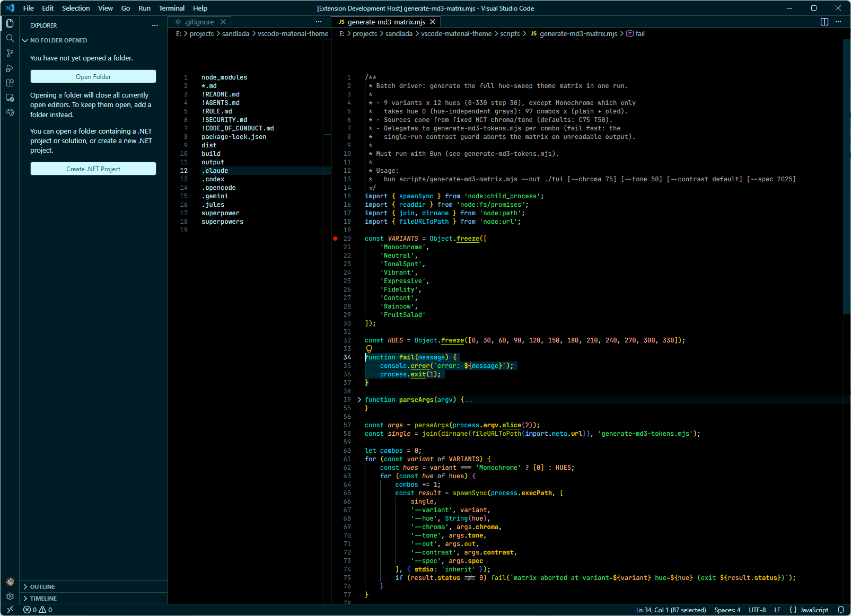851x616 pixels.
Task: Click the Ln 34, Col 1 status item
Action: click(671, 610)
